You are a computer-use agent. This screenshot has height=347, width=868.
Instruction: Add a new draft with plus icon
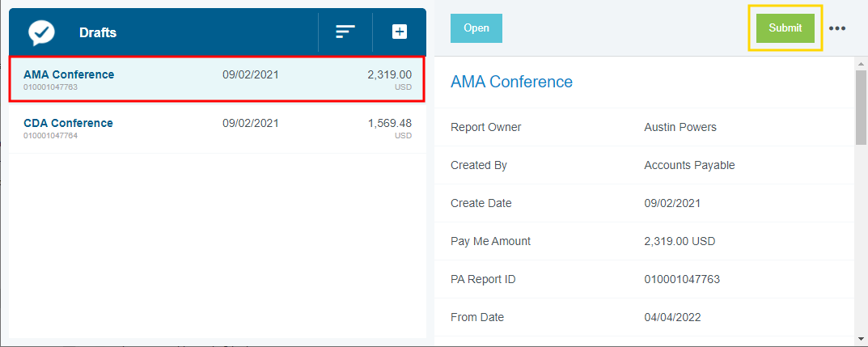click(x=400, y=32)
